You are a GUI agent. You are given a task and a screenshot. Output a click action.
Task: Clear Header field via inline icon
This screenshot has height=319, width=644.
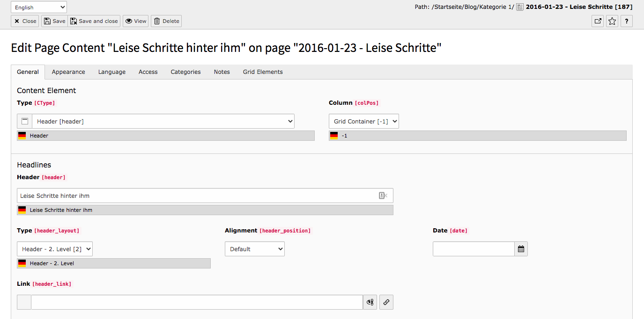point(383,196)
